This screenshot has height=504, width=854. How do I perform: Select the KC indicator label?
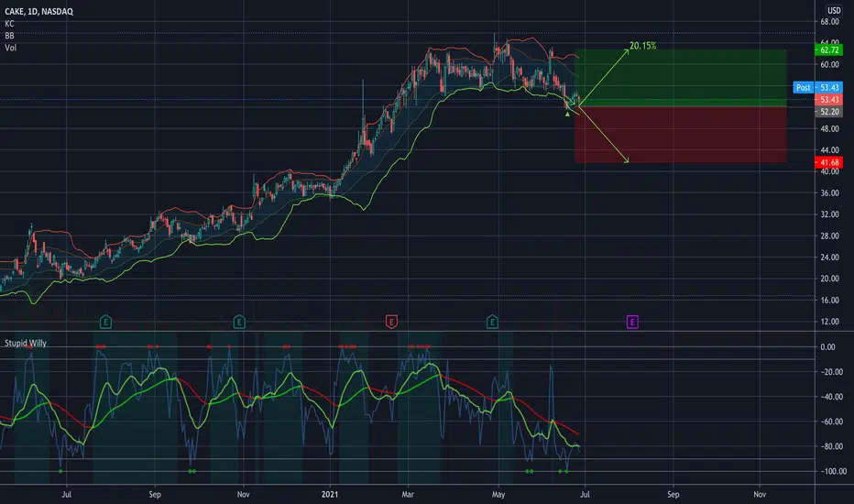(9, 24)
